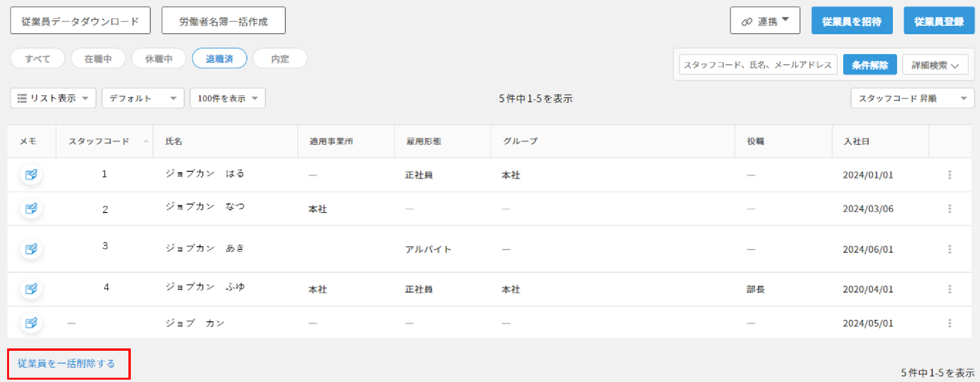This screenshot has width=980, height=382.
Task: Show the 内定 filter tab
Action: pyautogui.click(x=280, y=59)
